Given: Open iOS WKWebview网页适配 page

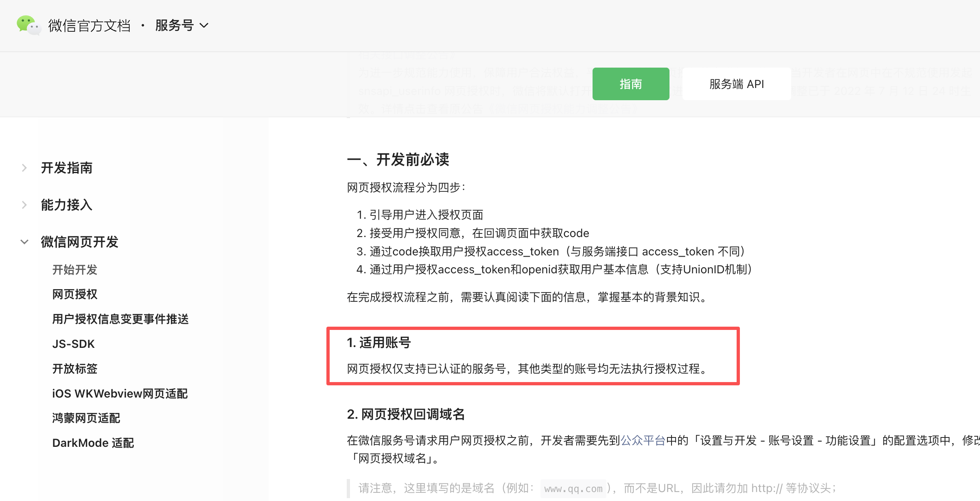Looking at the screenshot, I should coord(120,394).
